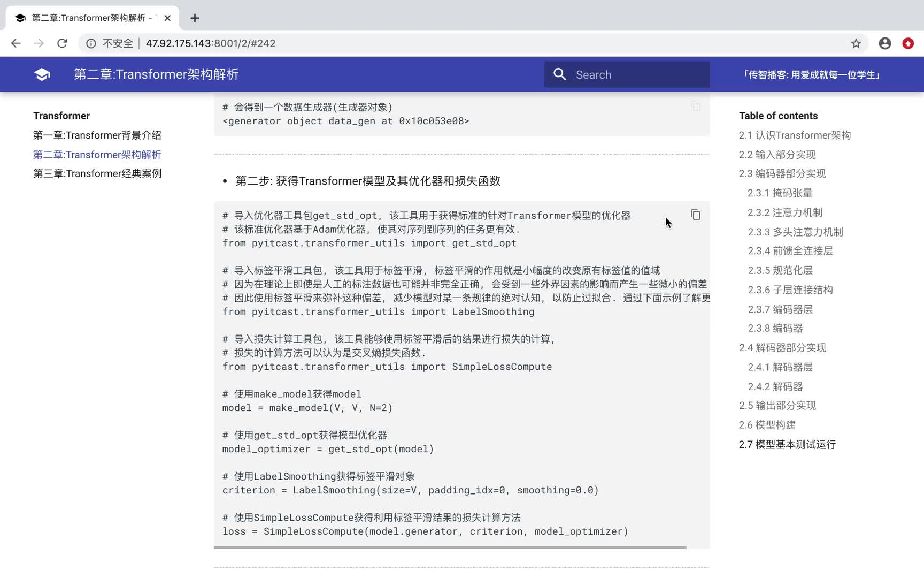Click the Transformer sidebar heading
The image size is (924, 578).
[x=61, y=116]
